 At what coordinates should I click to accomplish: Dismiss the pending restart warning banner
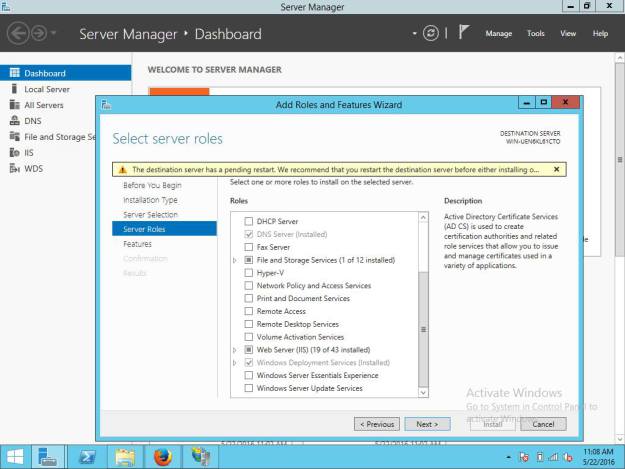point(556,169)
